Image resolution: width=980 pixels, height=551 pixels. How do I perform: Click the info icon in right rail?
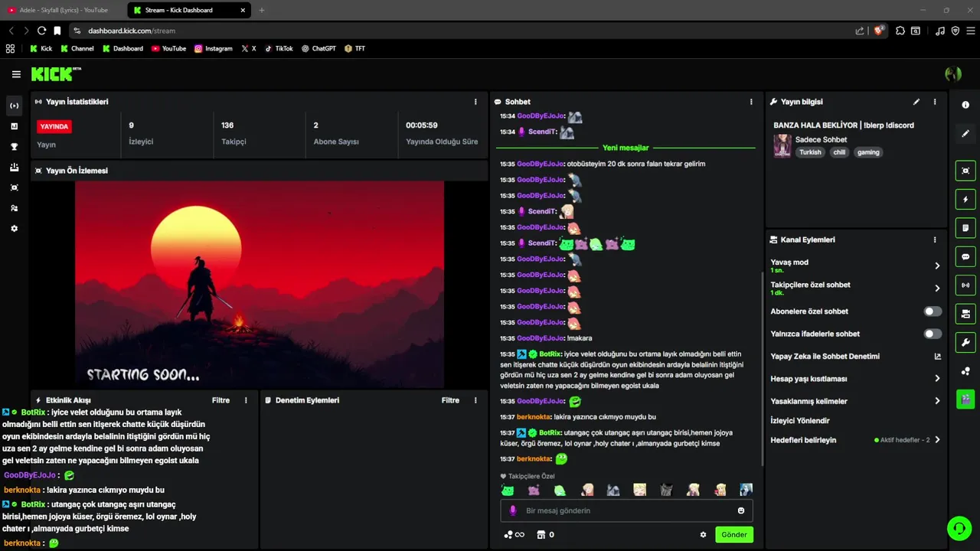[x=965, y=105]
